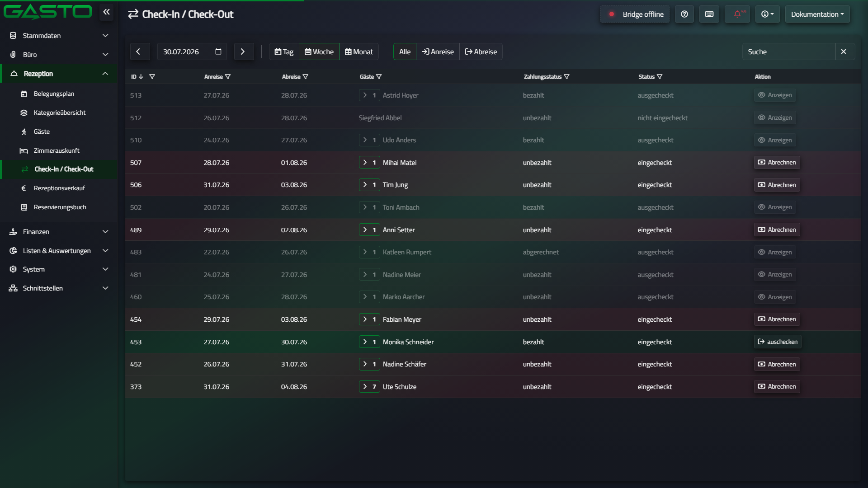Open Belegungsplan in sidebar
This screenshot has height=488, width=868.
tap(59, 94)
